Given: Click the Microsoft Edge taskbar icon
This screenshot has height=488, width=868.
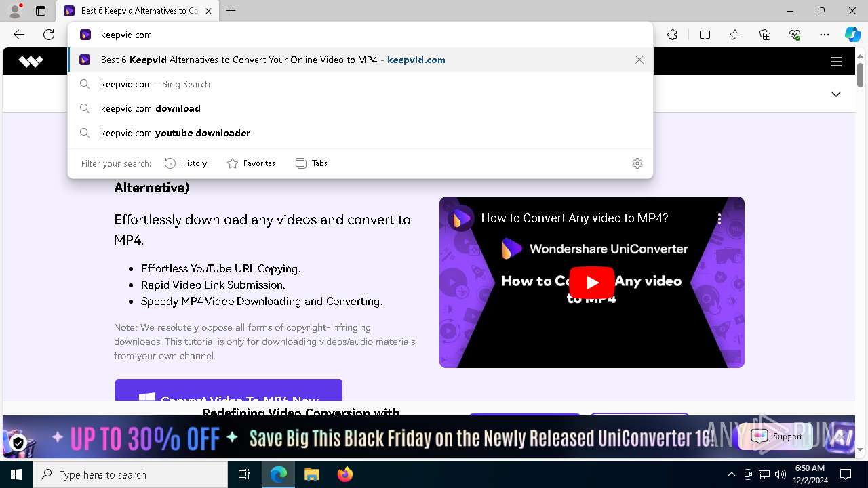Looking at the screenshot, I should (x=279, y=474).
